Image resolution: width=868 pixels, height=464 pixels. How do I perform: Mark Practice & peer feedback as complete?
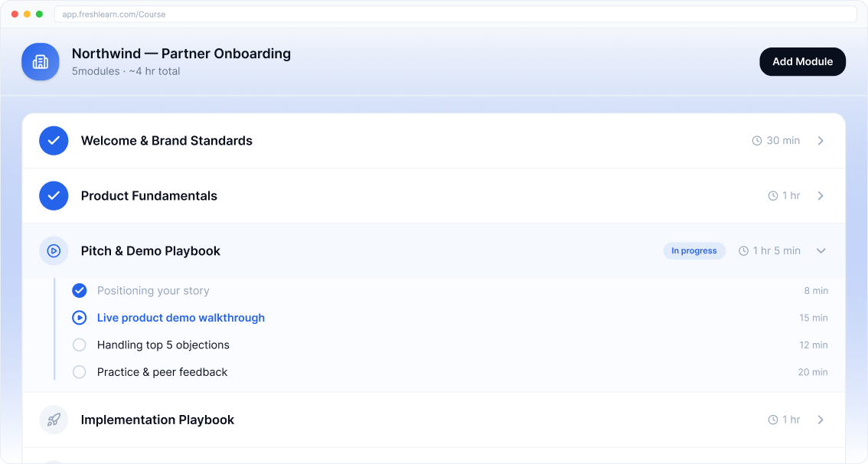click(79, 372)
